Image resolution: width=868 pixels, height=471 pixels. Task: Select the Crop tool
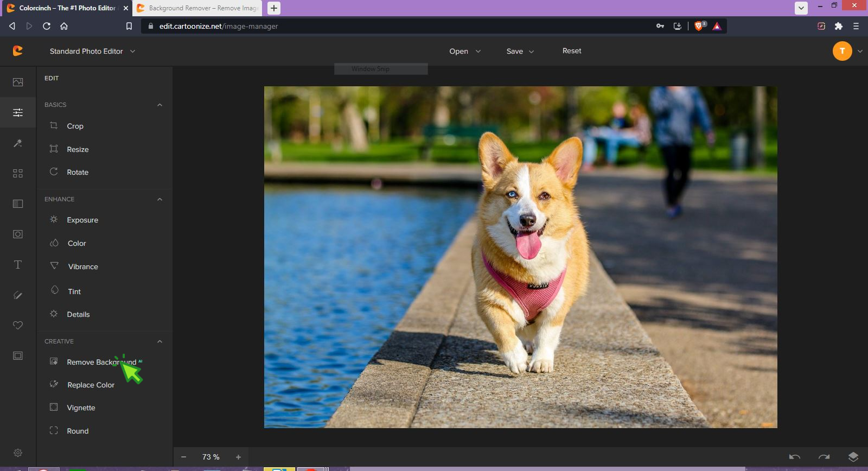click(75, 126)
